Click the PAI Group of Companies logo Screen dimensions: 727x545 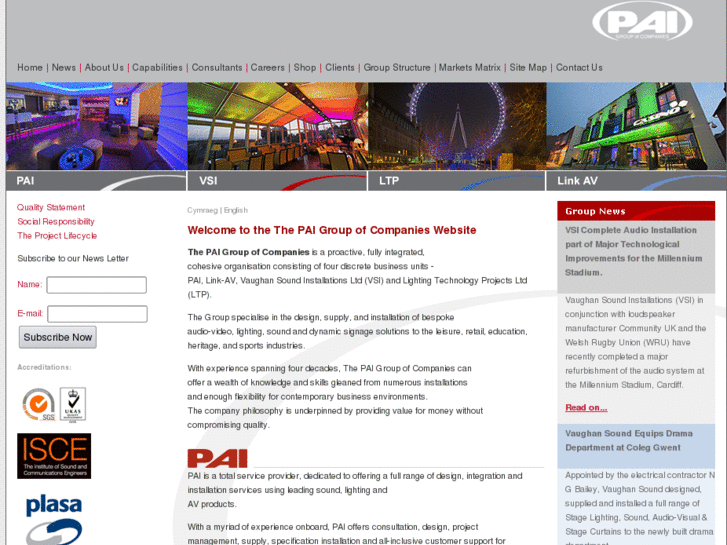642,22
